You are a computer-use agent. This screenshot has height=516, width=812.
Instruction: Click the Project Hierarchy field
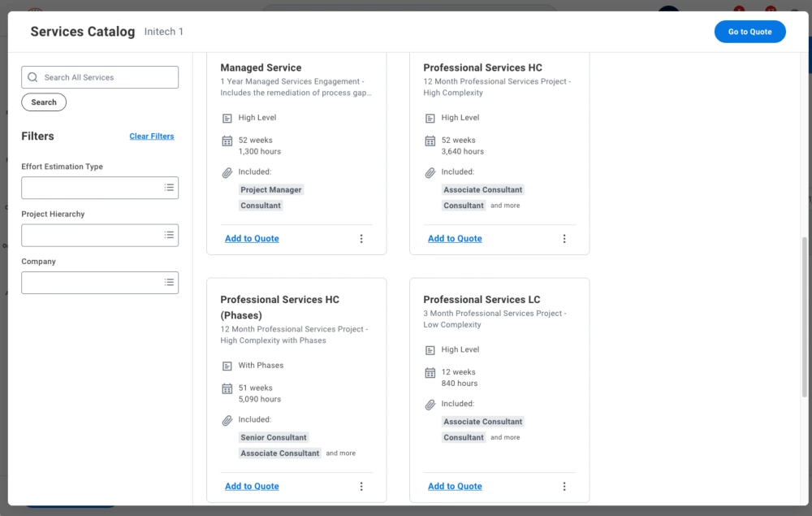91,235
